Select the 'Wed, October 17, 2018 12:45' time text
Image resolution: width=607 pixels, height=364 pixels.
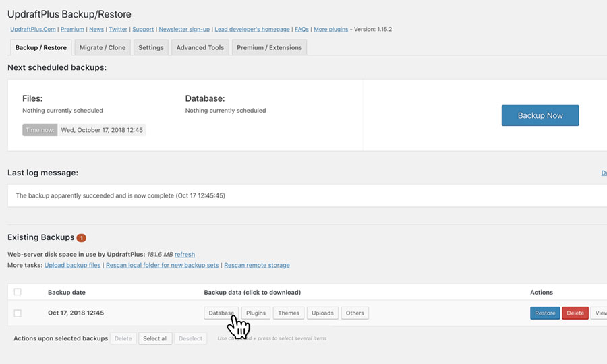[x=102, y=130]
